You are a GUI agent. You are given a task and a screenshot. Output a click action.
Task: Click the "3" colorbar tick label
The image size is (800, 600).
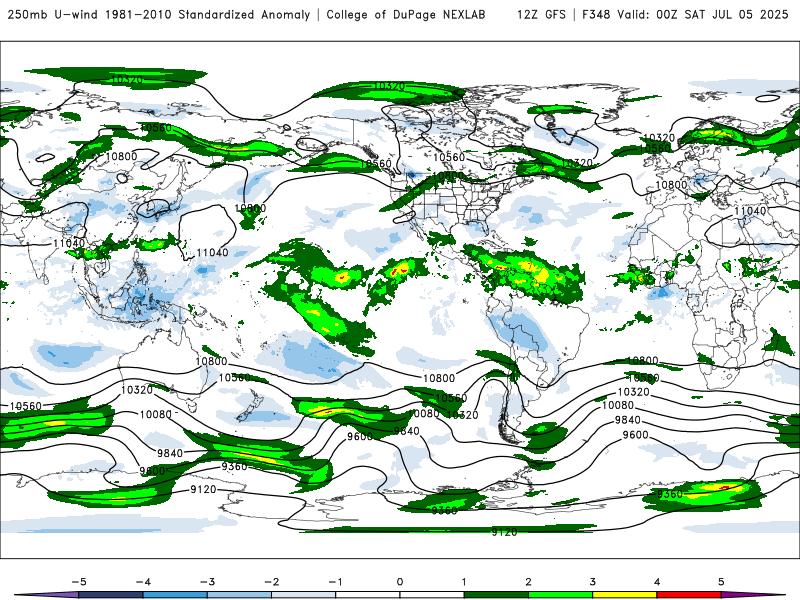click(x=593, y=582)
